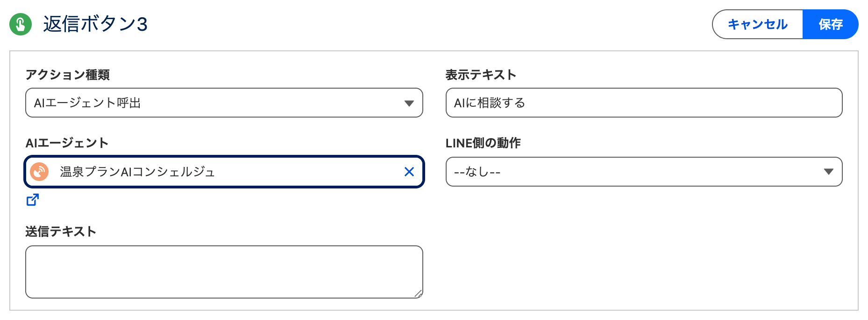Click the 保存 button

(831, 24)
